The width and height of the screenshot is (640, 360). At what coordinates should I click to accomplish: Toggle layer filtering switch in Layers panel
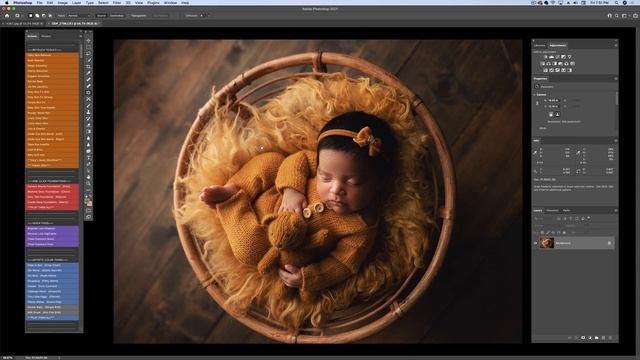click(x=589, y=218)
